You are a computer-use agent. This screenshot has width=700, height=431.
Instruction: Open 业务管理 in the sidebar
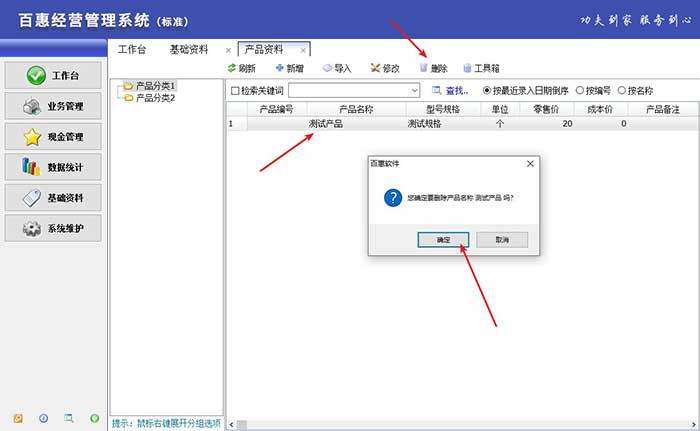[x=53, y=106]
